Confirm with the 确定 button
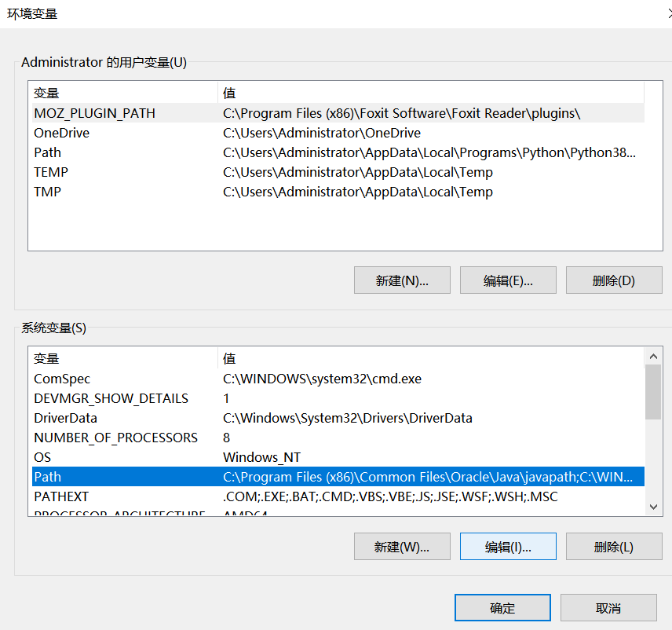672x630 pixels. point(502,607)
